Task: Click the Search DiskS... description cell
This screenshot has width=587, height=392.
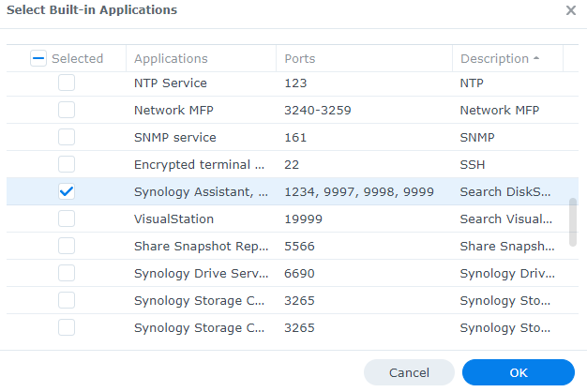Action: [x=505, y=191]
